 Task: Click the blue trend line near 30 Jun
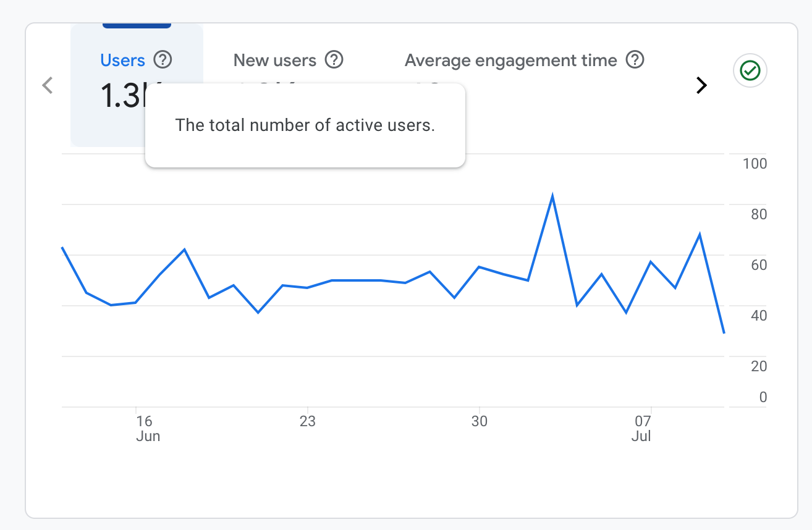pos(480,267)
